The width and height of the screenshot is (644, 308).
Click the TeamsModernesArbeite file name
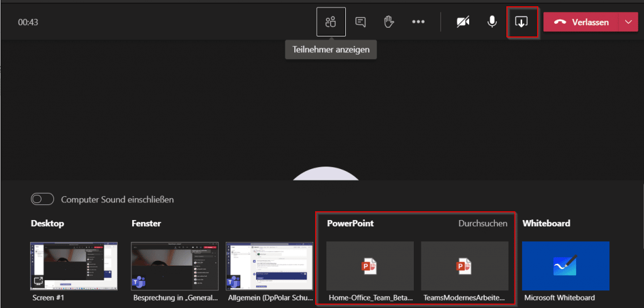[x=465, y=298]
